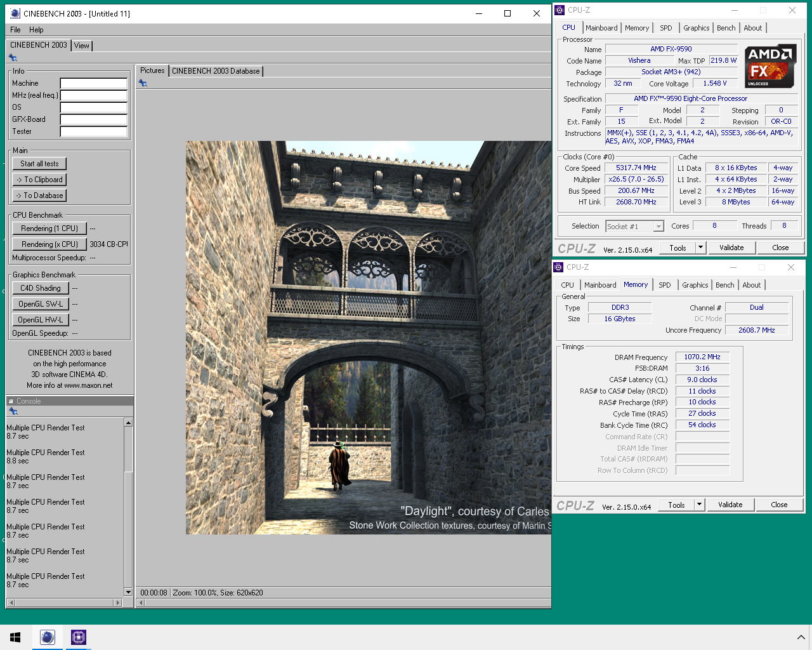Run Rendering (1 CPU) benchmark
The image size is (812, 650).
(x=49, y=229)
